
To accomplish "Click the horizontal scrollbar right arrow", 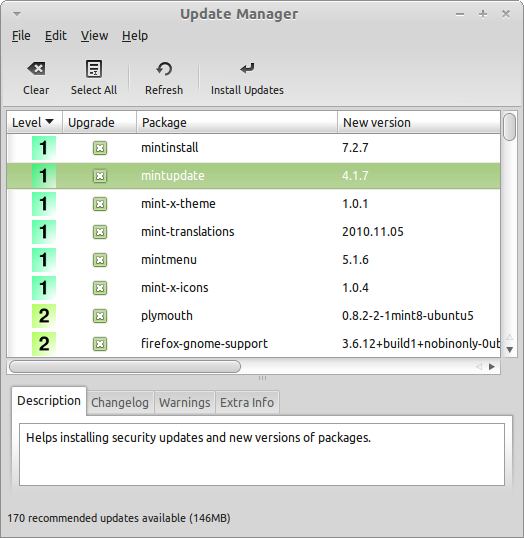I will (492, 366).
